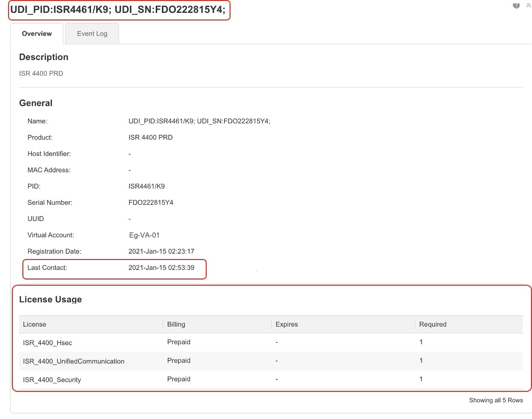Screen dimensions: 532x419
Task: Select the Product value ISR 4400 PRD
Action: [151, 138]
